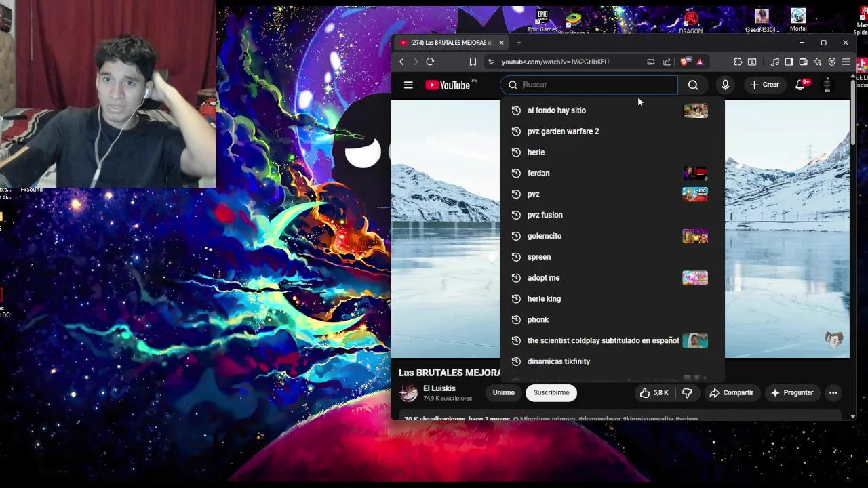Screen dimensions: 868x488
Task: Open a new browser tab with plus
Action: (x=519, y=43)
